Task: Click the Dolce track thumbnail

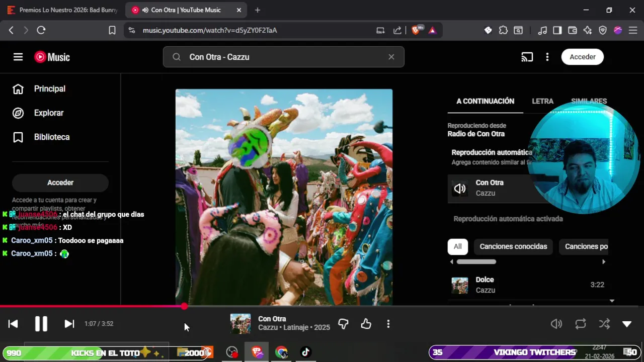Action: click(x=460, y=285)
